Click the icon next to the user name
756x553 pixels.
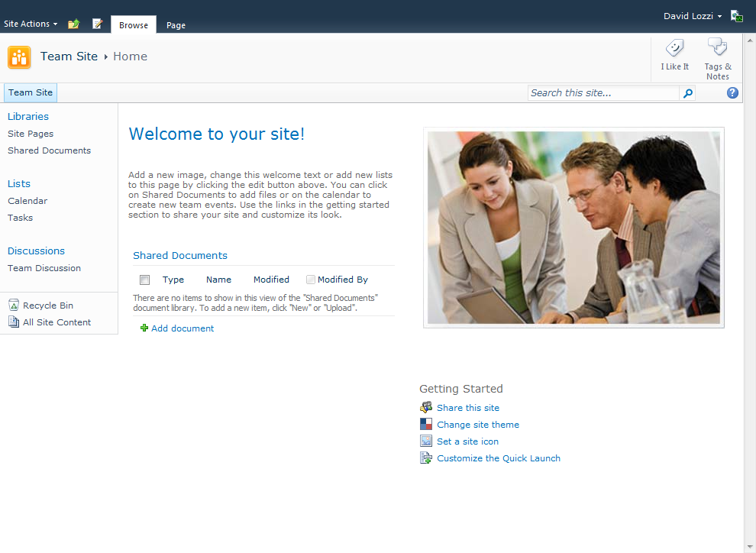736,16
